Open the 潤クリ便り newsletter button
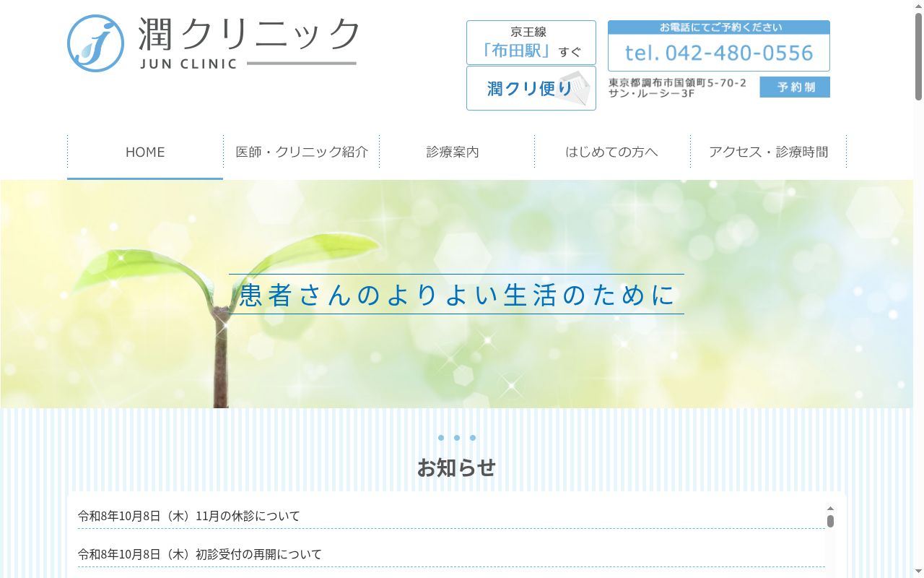 [x=531, y=88]
